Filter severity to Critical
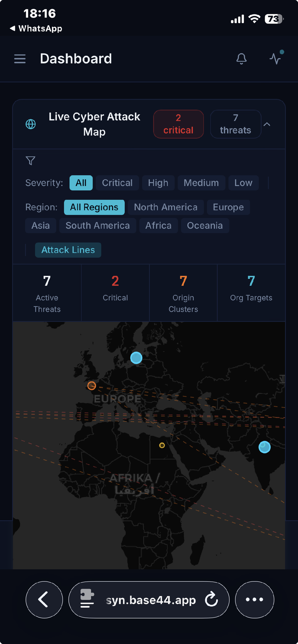298x644 pixels. pos(117,183)
